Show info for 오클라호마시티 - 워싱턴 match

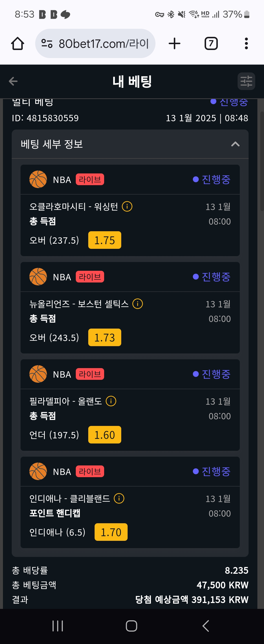click(x=127, y=207)
